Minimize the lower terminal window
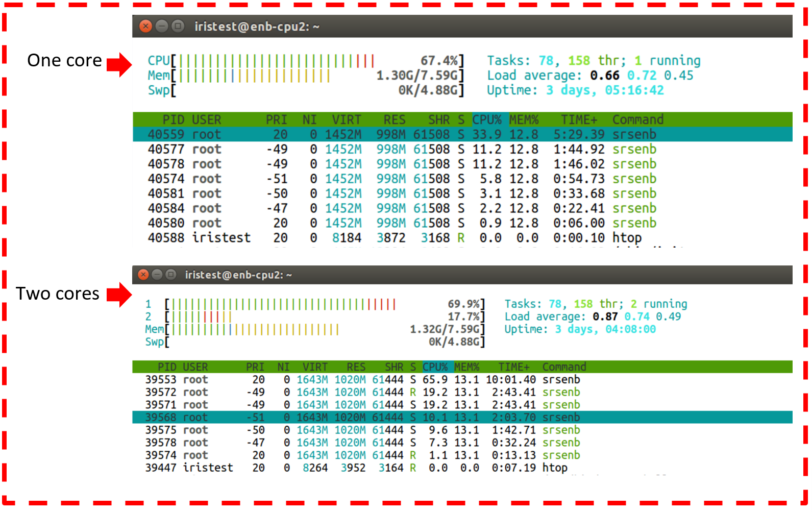Screen dimensions: 812x512 tap(157, 275)
